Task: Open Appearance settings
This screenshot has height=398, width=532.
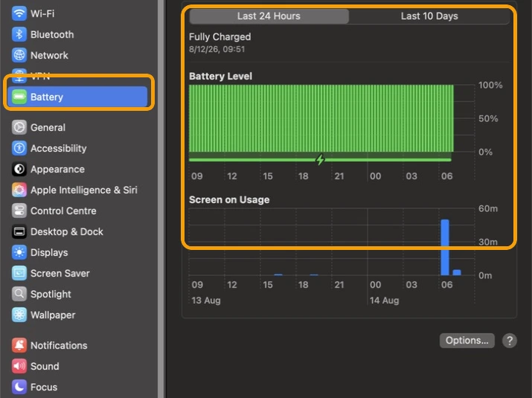Action: coord(77,169)
